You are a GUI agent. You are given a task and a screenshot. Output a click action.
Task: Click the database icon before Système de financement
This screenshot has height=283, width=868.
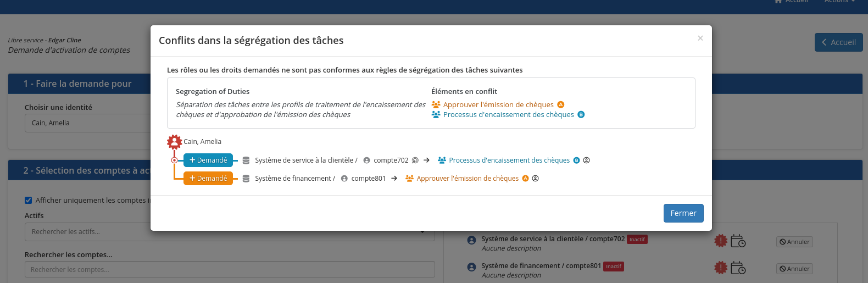click(x=246, y=179)
